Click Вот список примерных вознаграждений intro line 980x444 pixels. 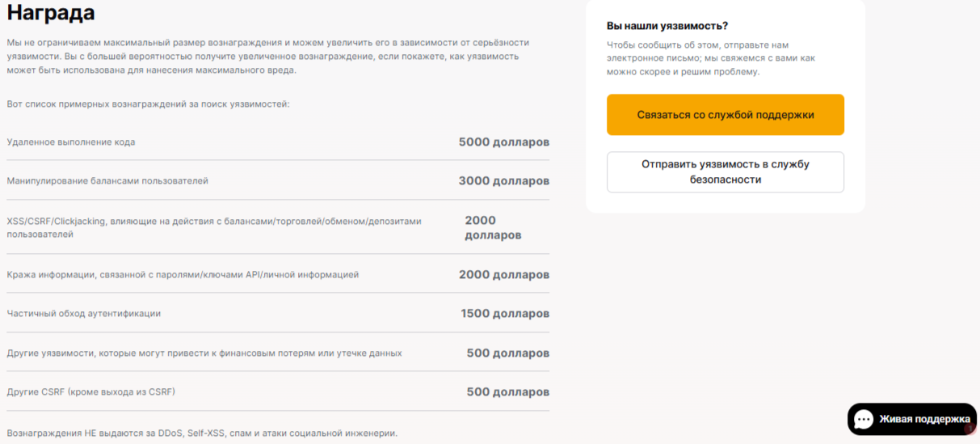coord(148,104)
